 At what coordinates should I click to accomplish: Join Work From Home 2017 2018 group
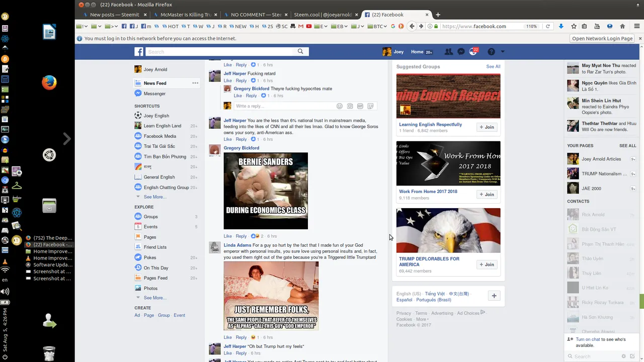487,194
